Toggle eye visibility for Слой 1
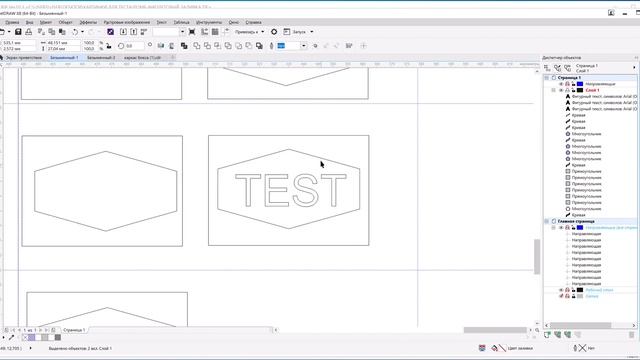 click(561, 90)
